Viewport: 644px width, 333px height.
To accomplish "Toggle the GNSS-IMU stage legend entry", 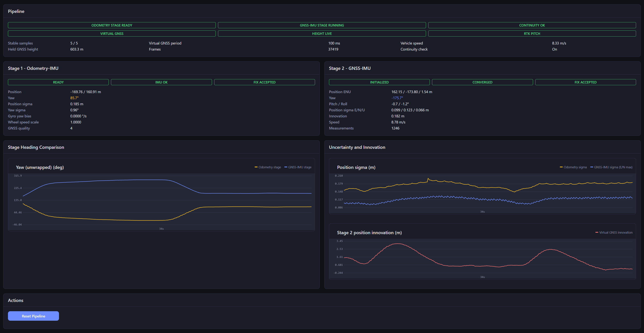I will (298, 167).
